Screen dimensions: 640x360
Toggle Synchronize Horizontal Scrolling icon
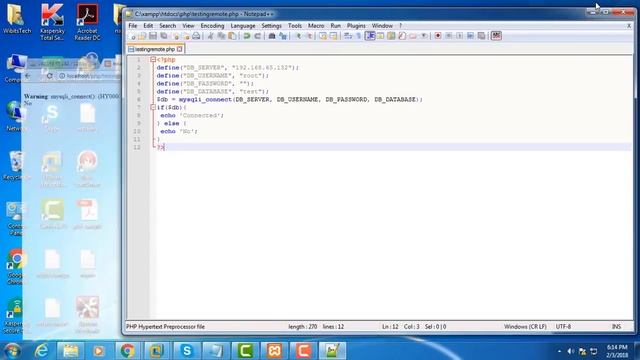click(333, 36)
